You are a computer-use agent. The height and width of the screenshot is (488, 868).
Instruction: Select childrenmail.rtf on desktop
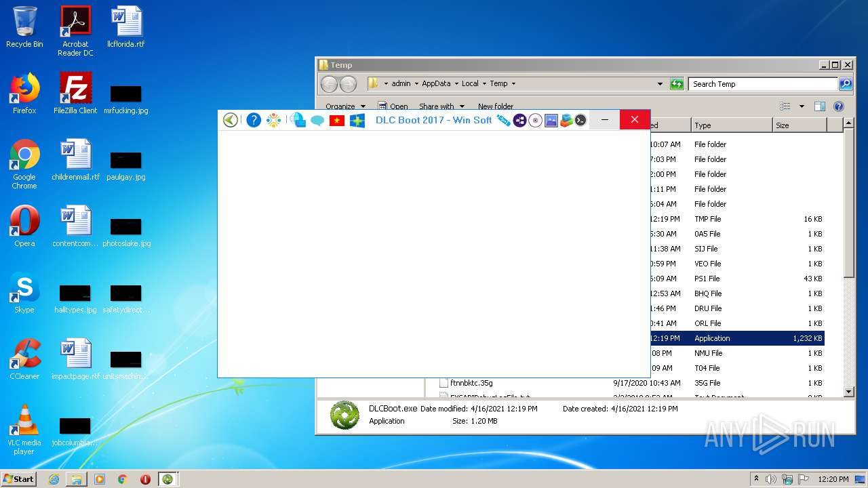point(75,160)
